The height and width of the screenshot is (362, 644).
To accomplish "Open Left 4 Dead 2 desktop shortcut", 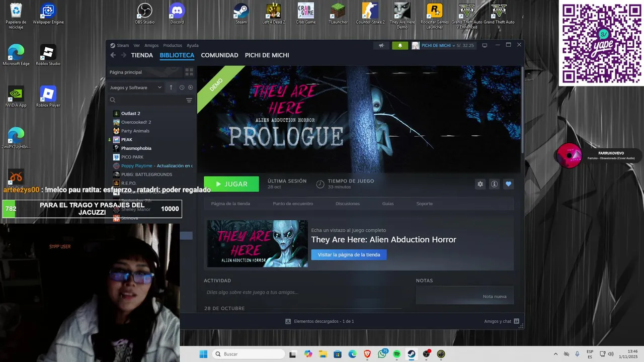I will 273,14.
